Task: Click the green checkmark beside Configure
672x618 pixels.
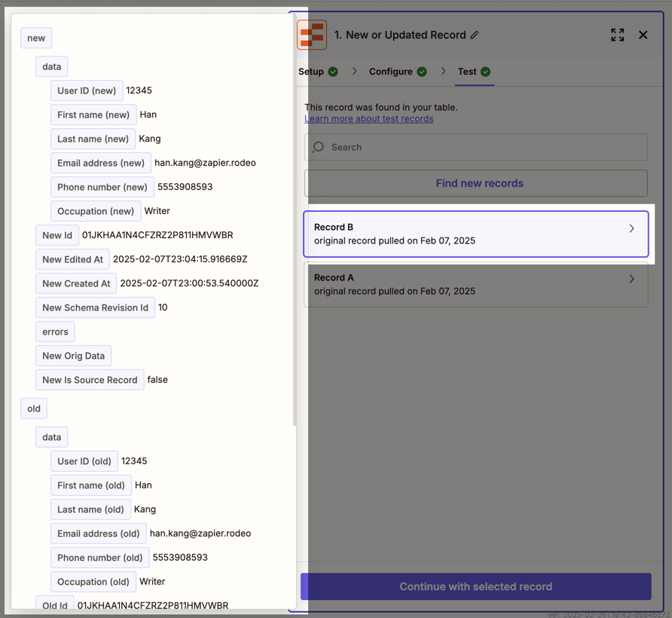Action: coord(422,72)
